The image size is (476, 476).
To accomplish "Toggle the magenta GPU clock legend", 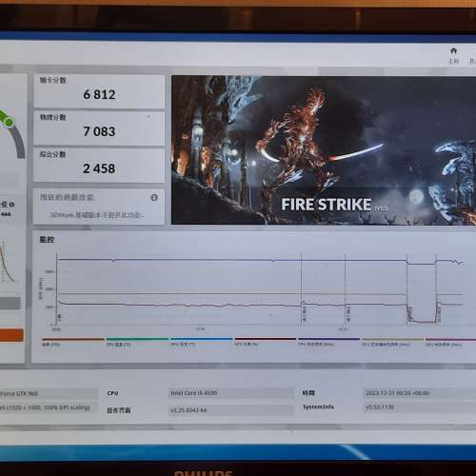I will (x=450, y=342).
